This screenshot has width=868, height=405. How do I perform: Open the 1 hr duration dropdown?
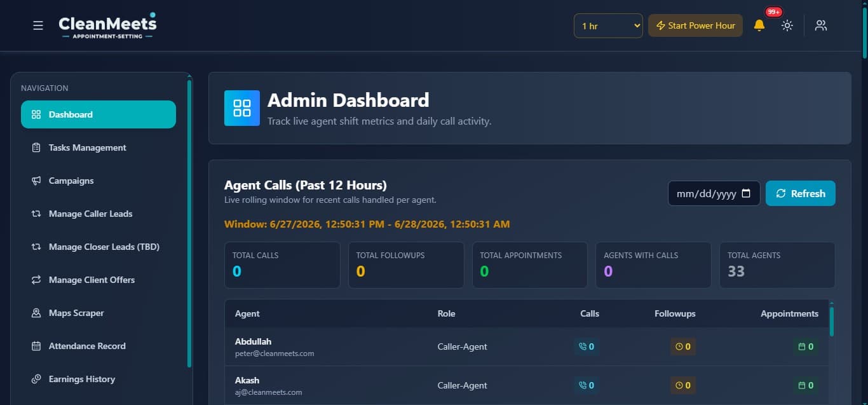tap(608, 25)
